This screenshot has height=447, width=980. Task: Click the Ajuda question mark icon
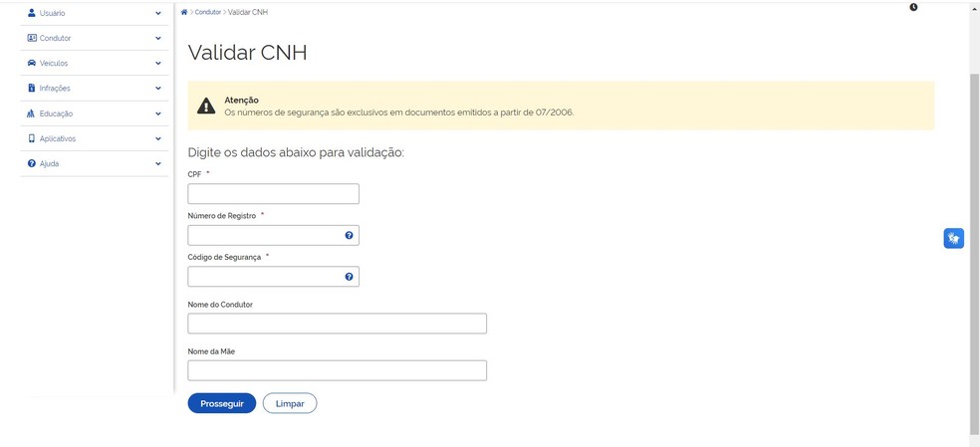[x=32, y=164]
